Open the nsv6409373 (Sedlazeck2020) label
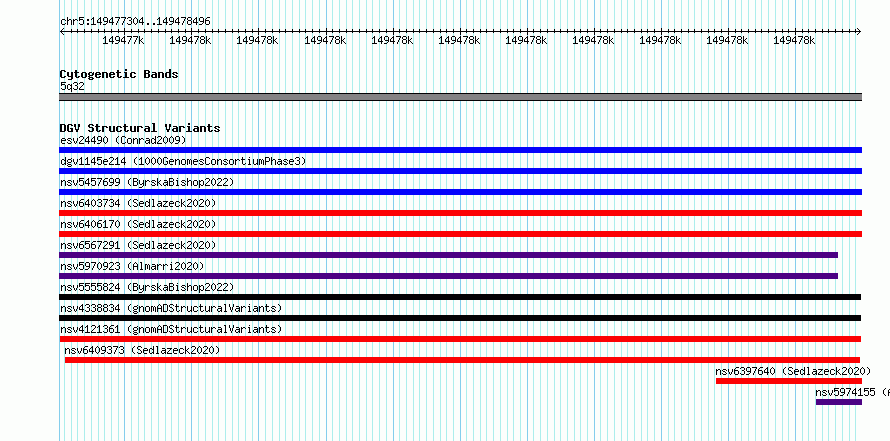Viewport: 890px width, 441px height. (142, 350)
